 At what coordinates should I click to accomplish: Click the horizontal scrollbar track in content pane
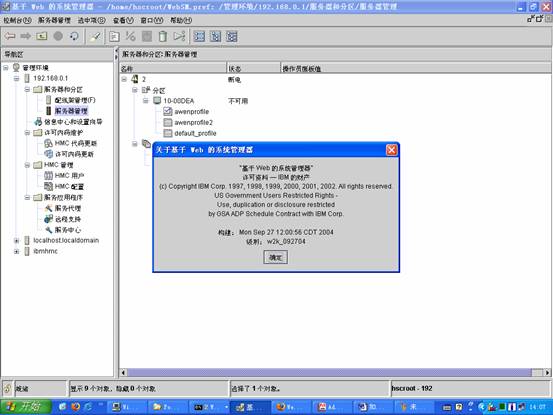point(329,372)
